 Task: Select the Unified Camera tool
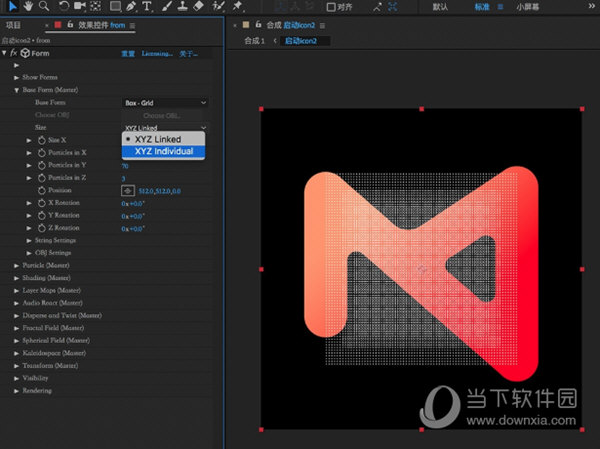click(80, 6)
